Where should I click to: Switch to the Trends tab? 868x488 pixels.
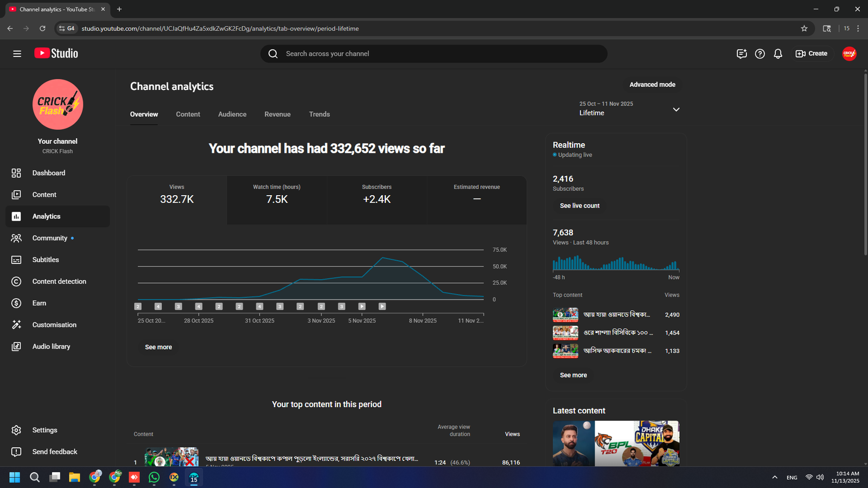(x=320, y=114)
